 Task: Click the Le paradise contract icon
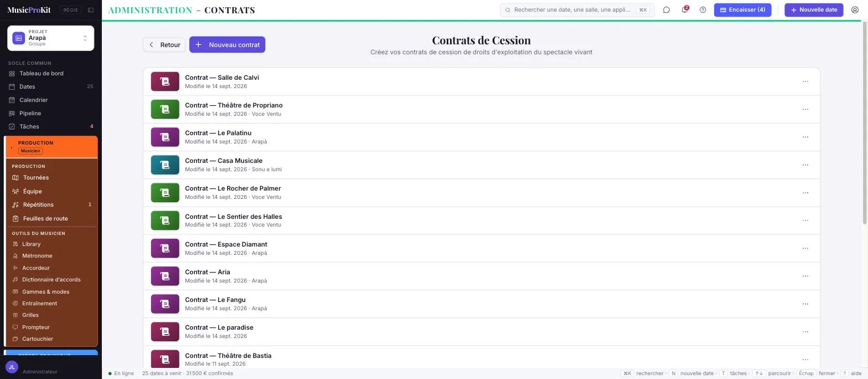165,331
